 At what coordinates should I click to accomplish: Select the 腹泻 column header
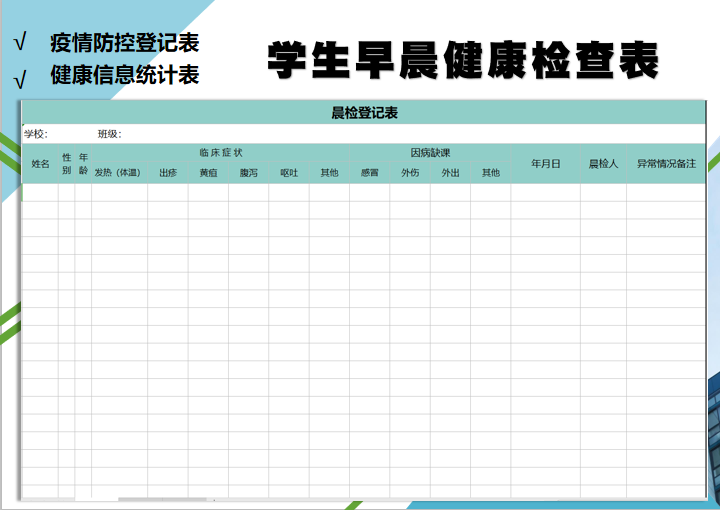coord(248,173)
